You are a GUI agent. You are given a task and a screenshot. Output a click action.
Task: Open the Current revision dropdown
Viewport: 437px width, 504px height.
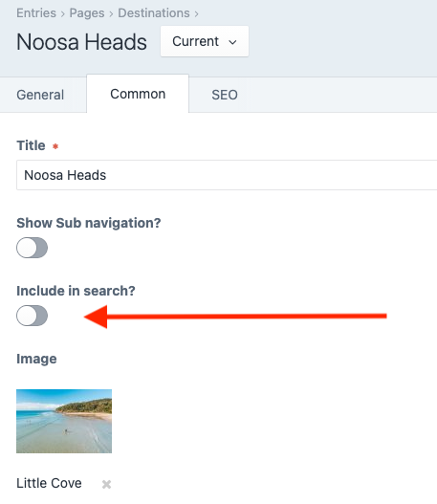coord(205,41)
